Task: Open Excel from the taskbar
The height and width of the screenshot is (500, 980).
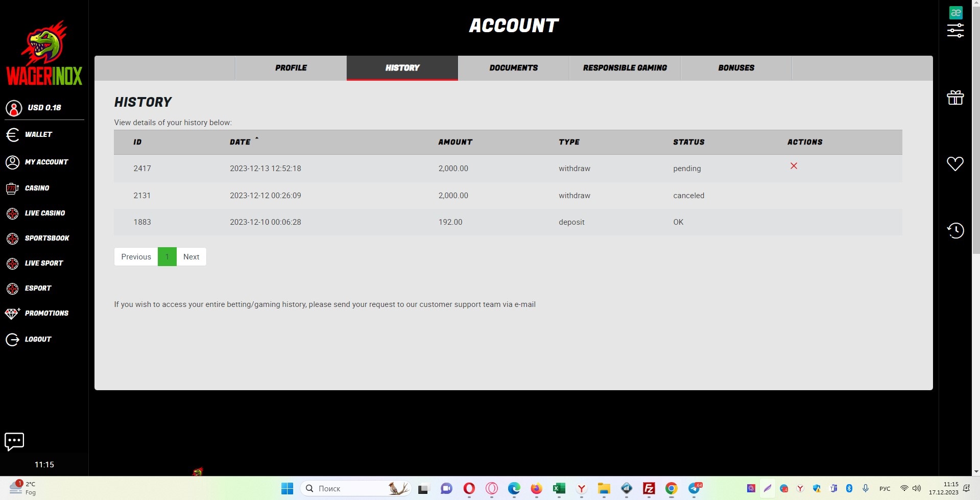Action: point(559,489)
